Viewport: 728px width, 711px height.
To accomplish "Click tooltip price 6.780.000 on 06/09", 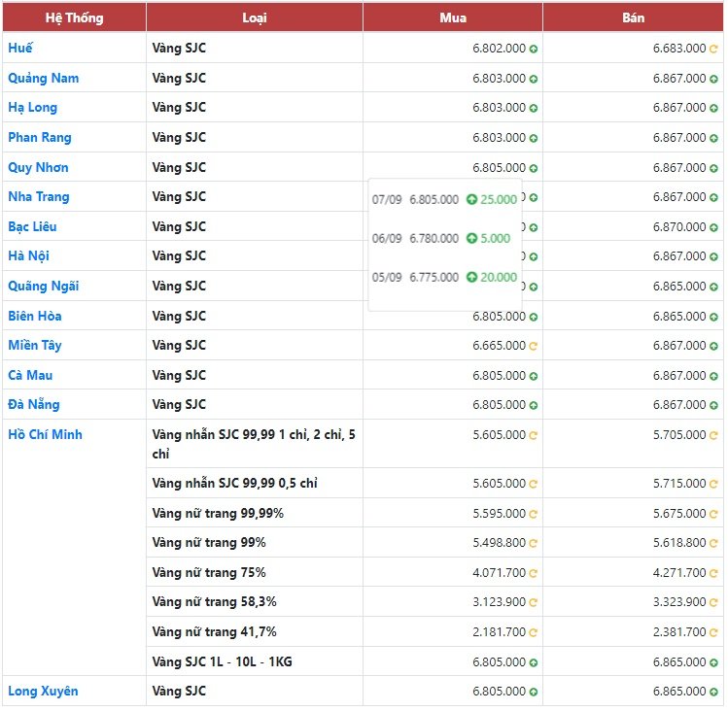I will coord(433,239).
